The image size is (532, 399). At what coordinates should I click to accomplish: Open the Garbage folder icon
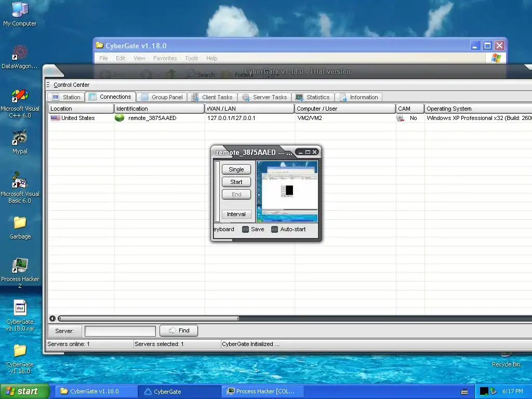tap(20, 228)
